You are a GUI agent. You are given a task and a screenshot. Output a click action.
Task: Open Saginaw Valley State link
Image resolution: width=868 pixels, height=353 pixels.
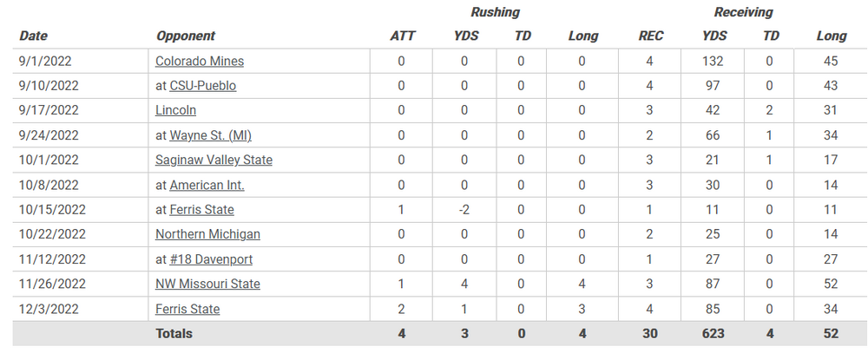point(214,160)
